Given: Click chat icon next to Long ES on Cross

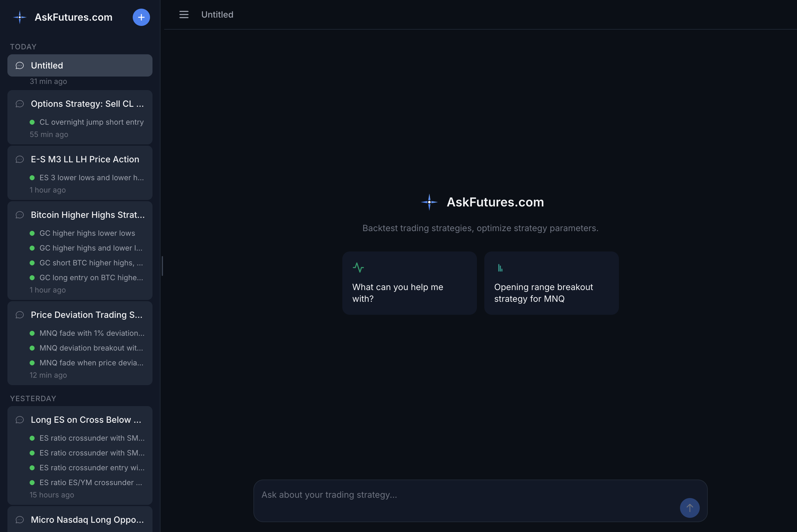Looking at the screenshot, I should [x=20, y=420].
